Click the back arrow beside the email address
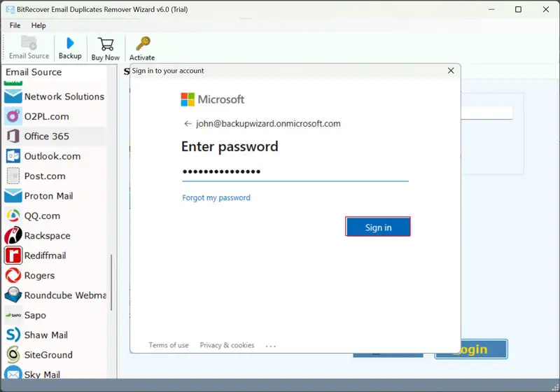Image resolution: width=560 pixels, height=392 pixels. (x=187, y=124)
